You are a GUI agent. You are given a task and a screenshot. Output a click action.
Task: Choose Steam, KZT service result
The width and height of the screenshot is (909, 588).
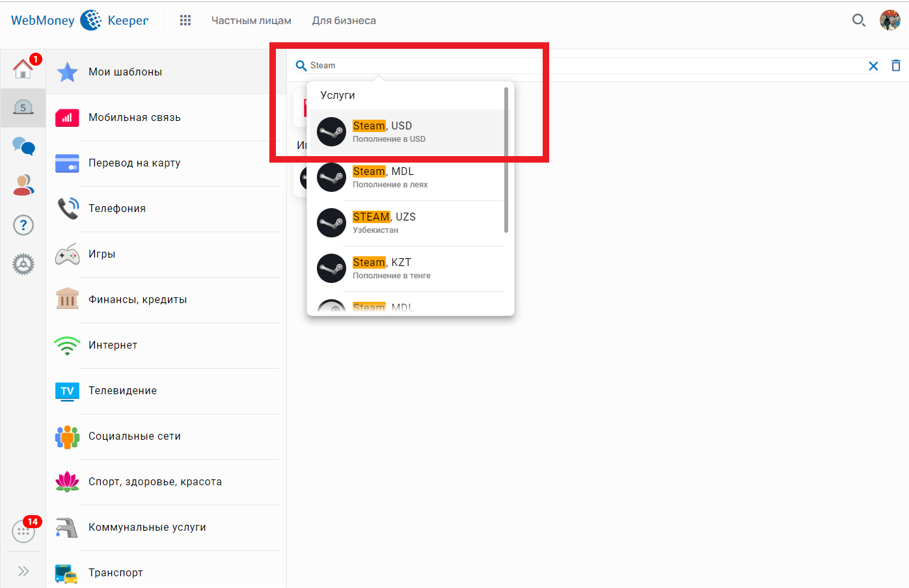tap(407, 269)
